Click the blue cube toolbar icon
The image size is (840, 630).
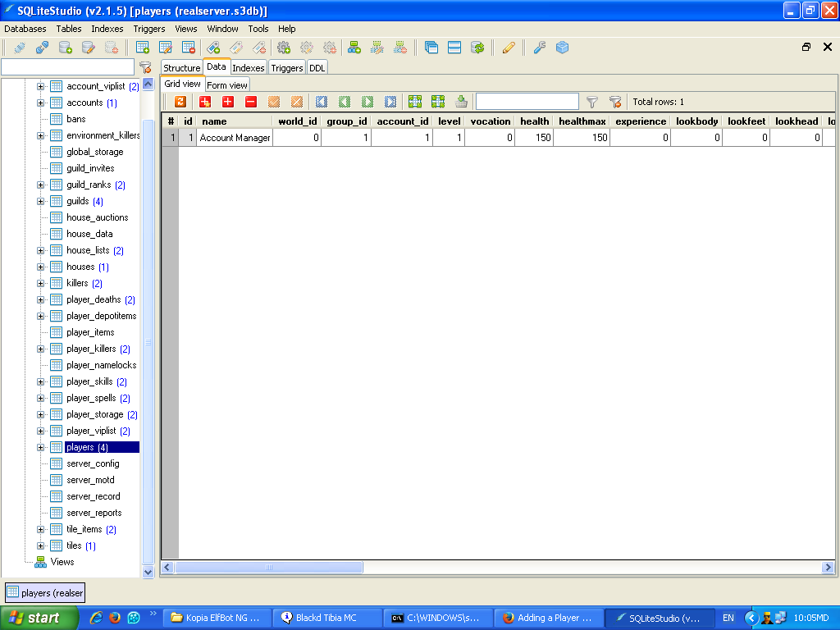(x=563, y=48)
